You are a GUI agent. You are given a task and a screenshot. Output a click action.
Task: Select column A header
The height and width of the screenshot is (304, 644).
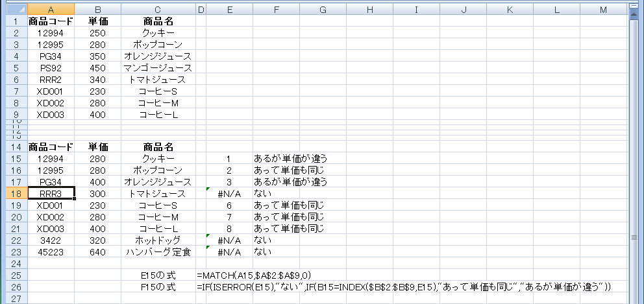click(x=50, y=9)
